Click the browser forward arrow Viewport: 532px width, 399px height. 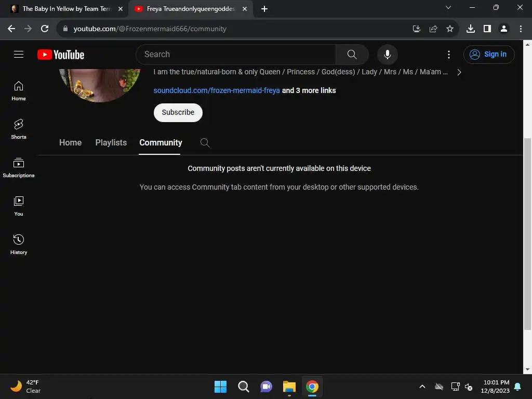[x=28, y=29]
